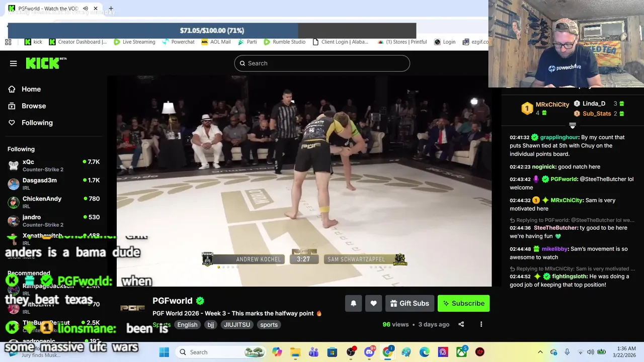The image size is (644, 362).
Task: Open the Client Login Alabama bookmark
Action: (340, 42)
